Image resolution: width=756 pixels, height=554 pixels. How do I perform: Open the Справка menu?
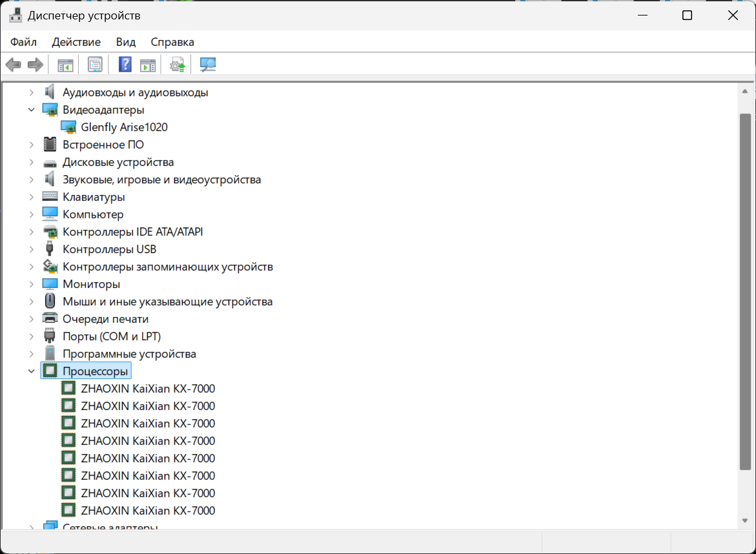pyautogui.click(x=172, y=42)
